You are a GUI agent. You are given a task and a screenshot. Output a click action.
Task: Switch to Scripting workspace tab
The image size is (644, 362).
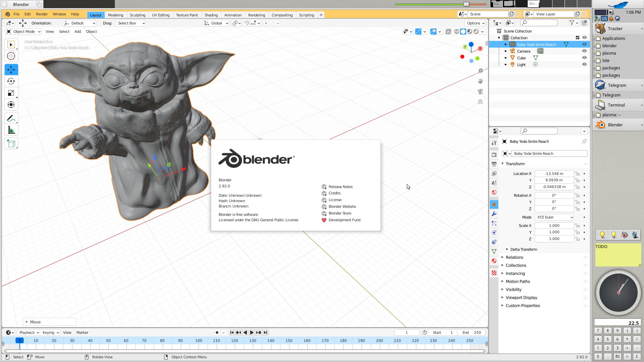pos(307,15)
